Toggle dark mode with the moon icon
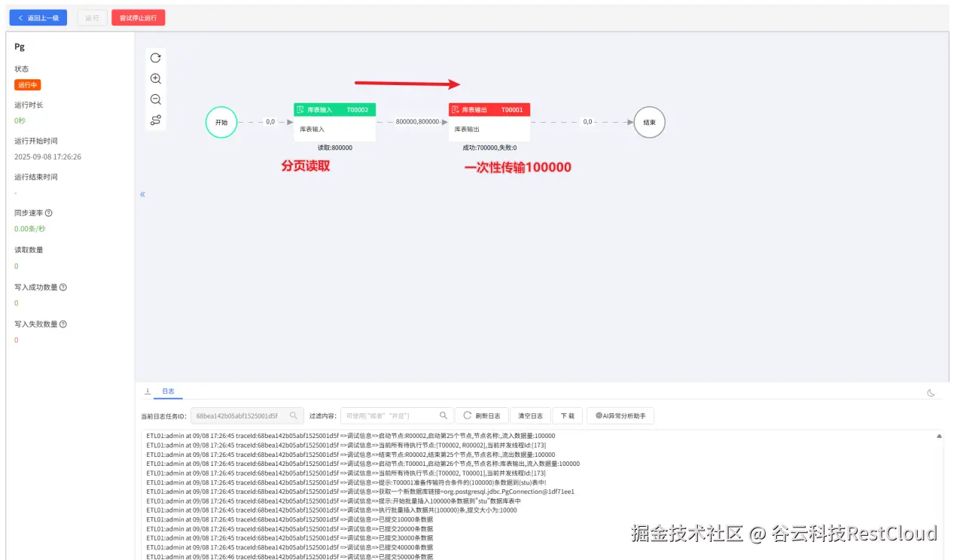 (x=931, y=393)
